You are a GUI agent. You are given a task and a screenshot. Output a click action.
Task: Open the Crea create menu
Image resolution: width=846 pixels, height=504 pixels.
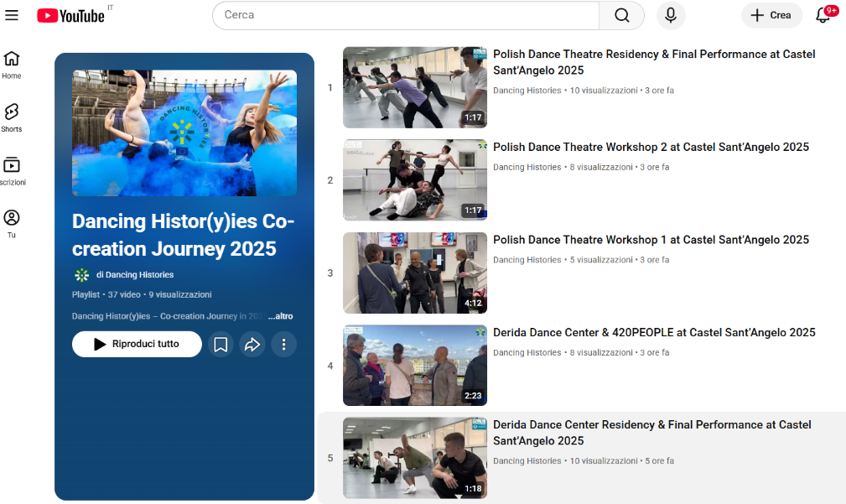click(771, 15)
